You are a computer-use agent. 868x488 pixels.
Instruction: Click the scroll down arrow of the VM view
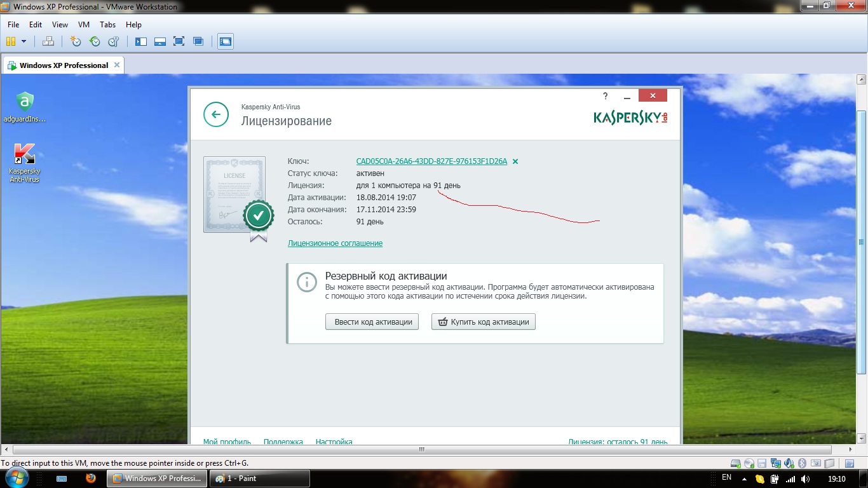click(862, 439)
